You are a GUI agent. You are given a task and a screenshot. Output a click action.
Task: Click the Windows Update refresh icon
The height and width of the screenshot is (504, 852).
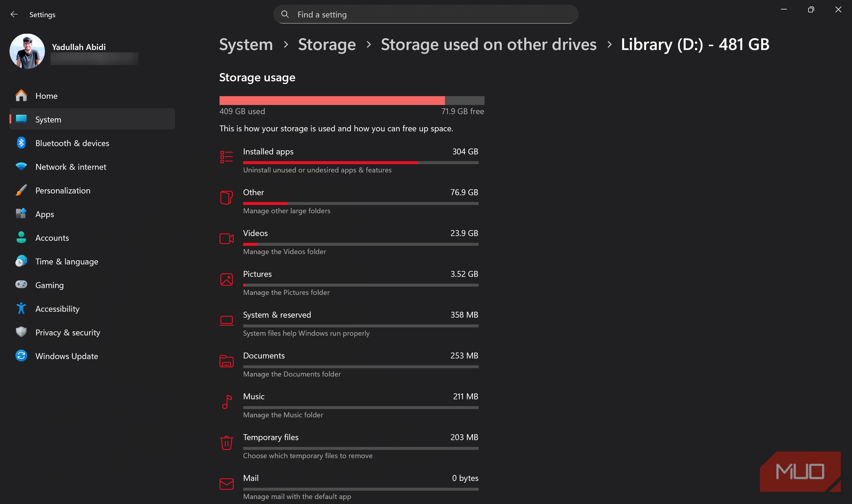[21, 356]
